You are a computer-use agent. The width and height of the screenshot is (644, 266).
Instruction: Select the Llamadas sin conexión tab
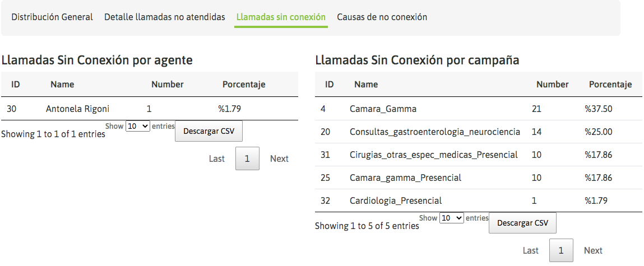click(x=281, y=17)
